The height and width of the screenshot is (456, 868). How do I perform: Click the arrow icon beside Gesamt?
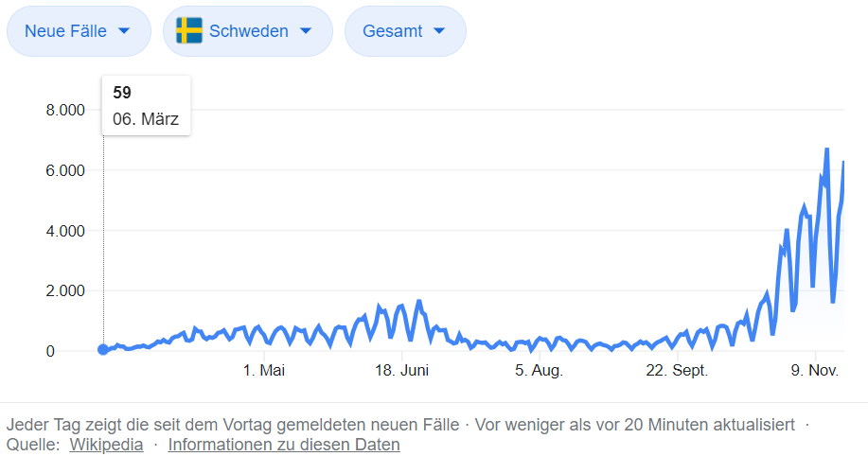(x=438, y=31)
